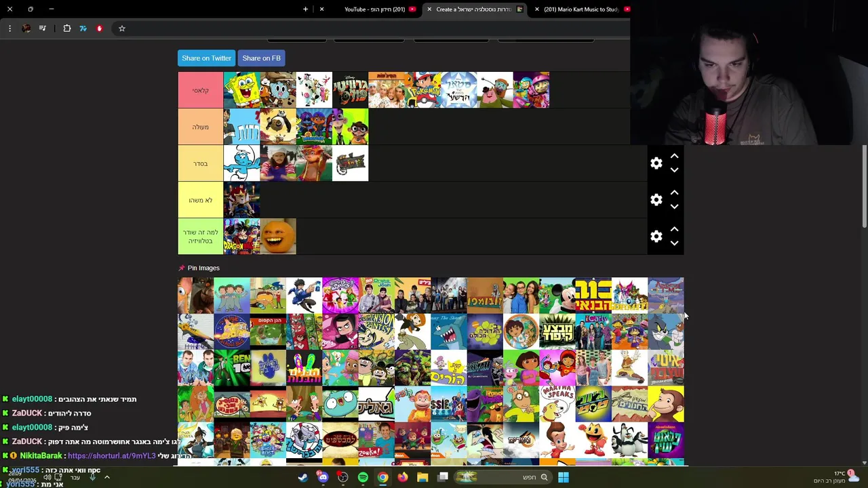Select the pink קלאסי tier label

tap(200, 90)
